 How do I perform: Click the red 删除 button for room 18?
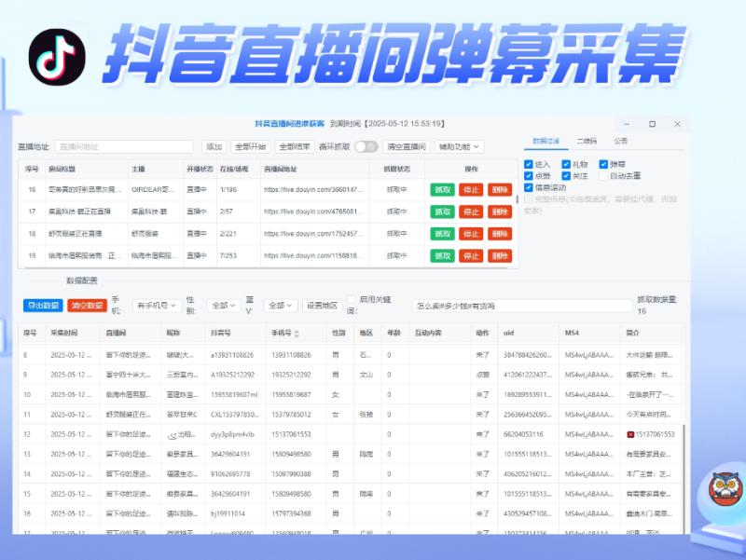pyautogui.click(x=499, y=234)
